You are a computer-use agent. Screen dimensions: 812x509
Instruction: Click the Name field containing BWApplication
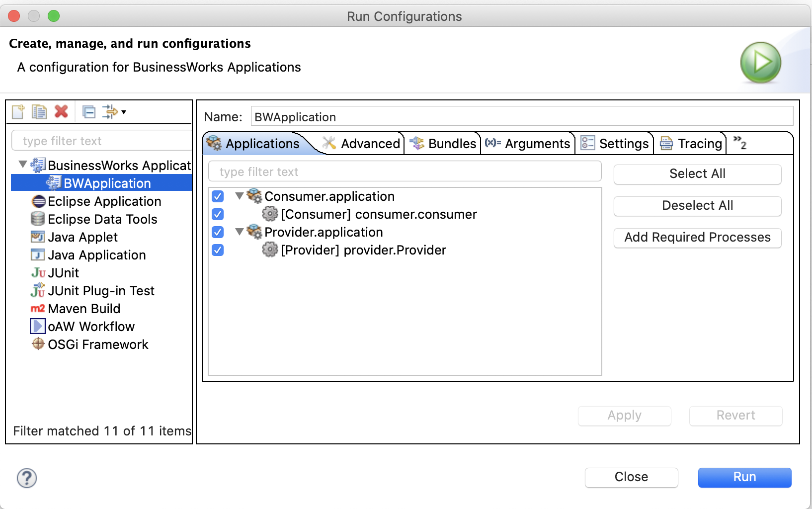click(x=522, y=117)
